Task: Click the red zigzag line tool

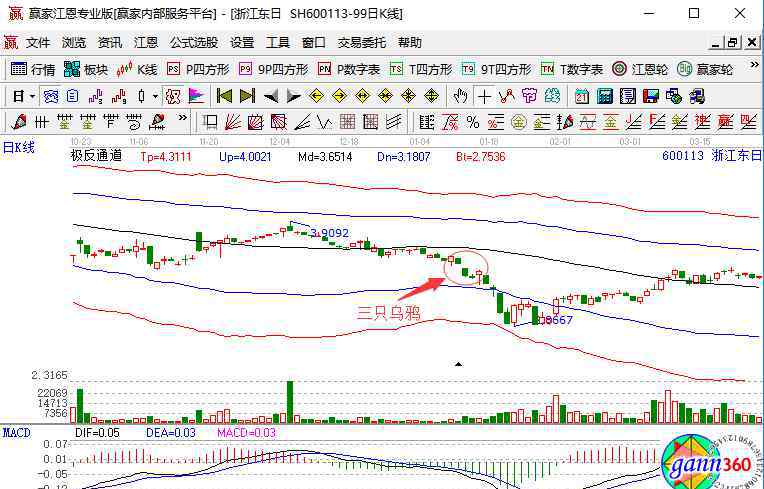Action: click(507, 96)
